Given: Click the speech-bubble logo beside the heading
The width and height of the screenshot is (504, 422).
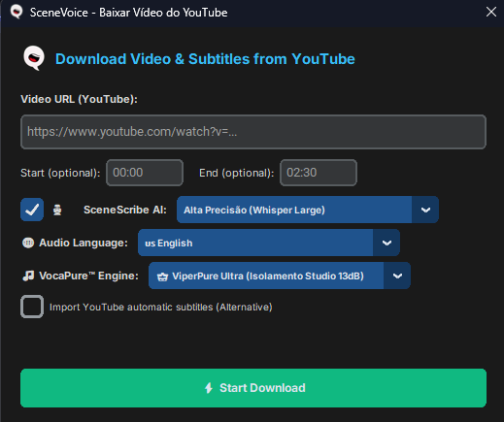Looking at the screenshot, I should coord(34,58).
